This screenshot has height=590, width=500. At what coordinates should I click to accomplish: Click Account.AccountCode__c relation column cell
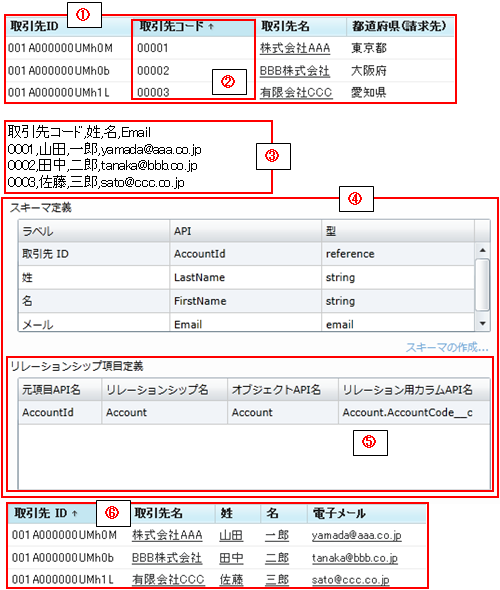414,413
